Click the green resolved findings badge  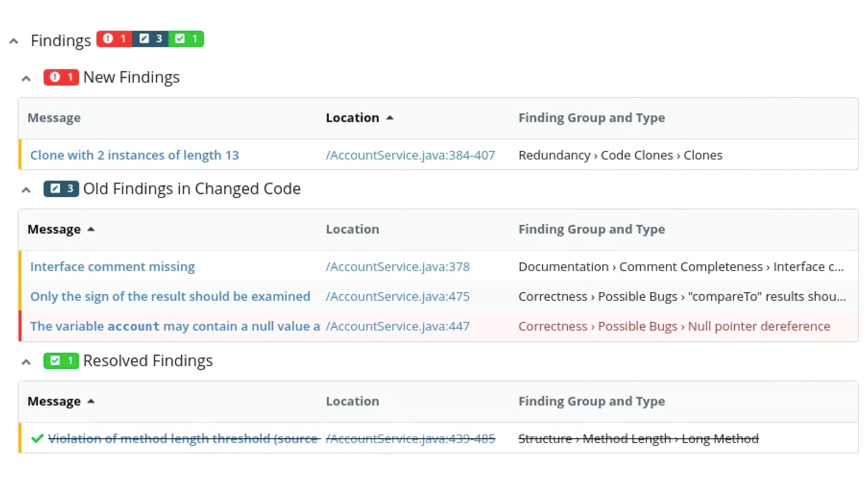[186, 39]
